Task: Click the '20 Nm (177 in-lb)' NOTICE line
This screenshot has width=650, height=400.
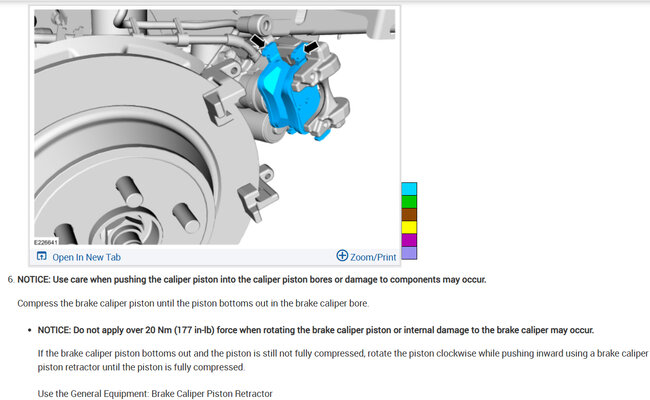Action: click(316, 330)
